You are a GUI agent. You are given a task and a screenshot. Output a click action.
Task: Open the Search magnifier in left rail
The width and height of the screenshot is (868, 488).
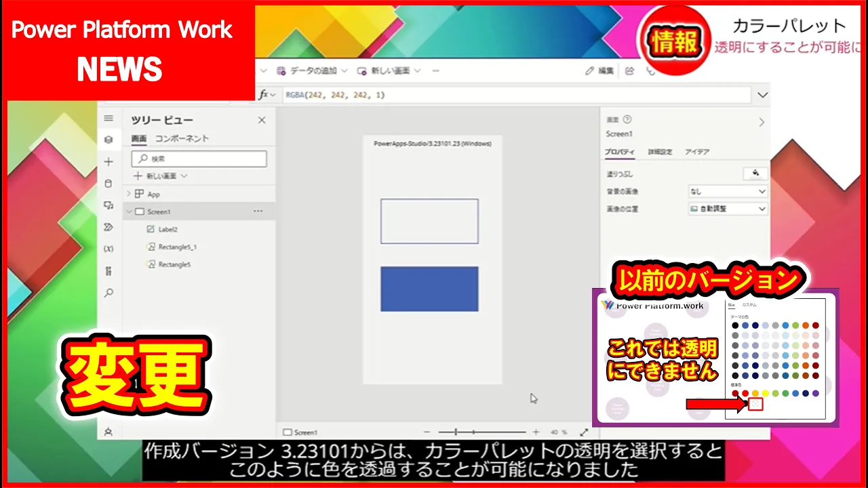point(108,293)
